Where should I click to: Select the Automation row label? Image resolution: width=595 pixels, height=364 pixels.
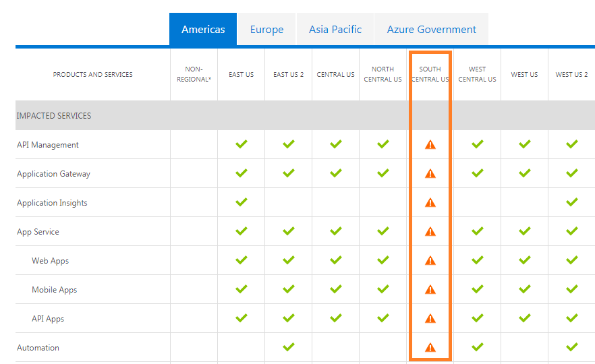click(38, 348)
